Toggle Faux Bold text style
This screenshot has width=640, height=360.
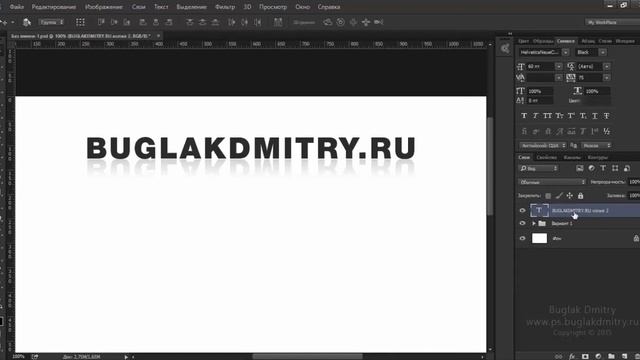[524, 116]
